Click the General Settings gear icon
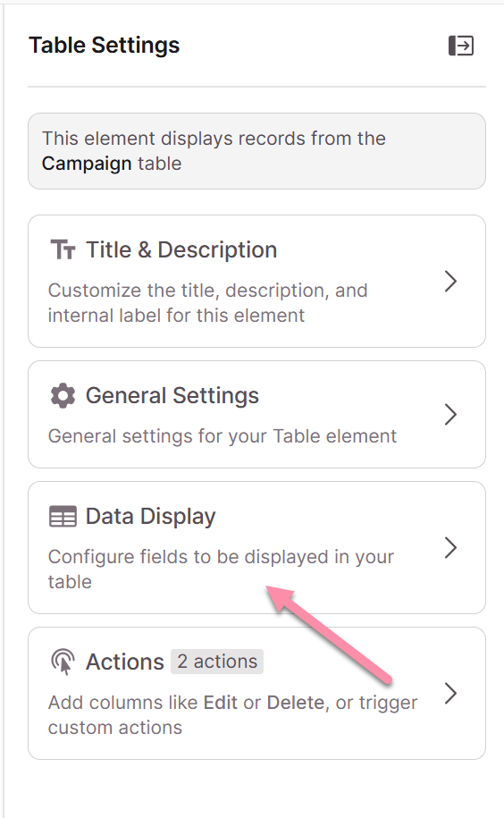The height and width of the screenshot is (818, 504). point(63,396)
